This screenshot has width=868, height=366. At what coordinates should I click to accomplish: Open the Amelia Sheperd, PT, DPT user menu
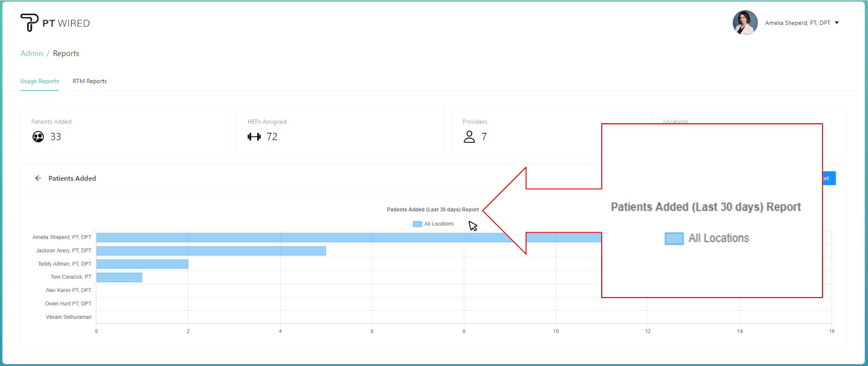797,23
